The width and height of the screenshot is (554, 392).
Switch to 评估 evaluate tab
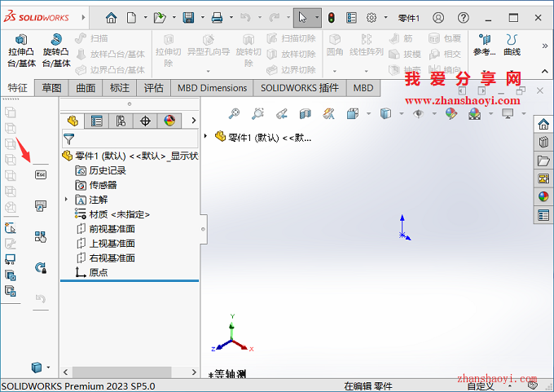(x=154, y=88)
